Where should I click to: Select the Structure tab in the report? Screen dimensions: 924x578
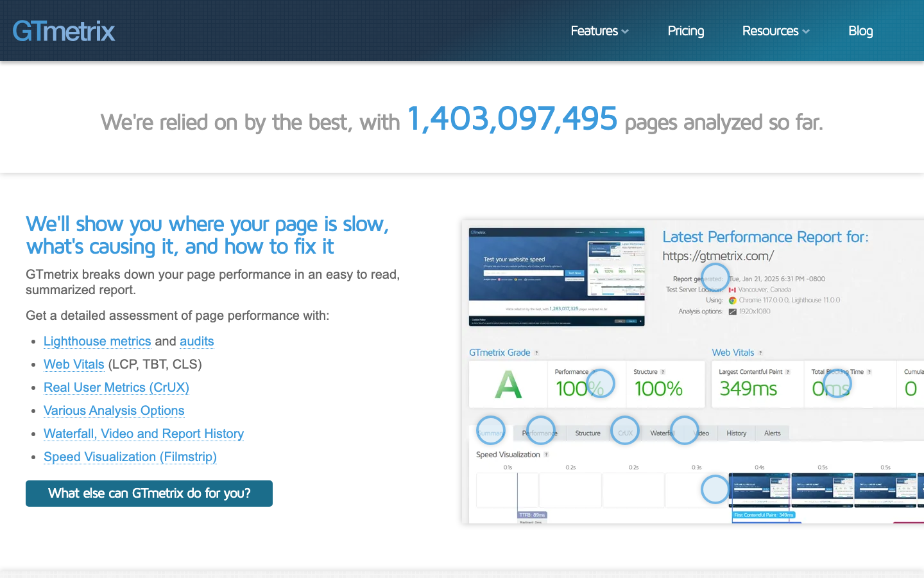(x=588, y=433)
